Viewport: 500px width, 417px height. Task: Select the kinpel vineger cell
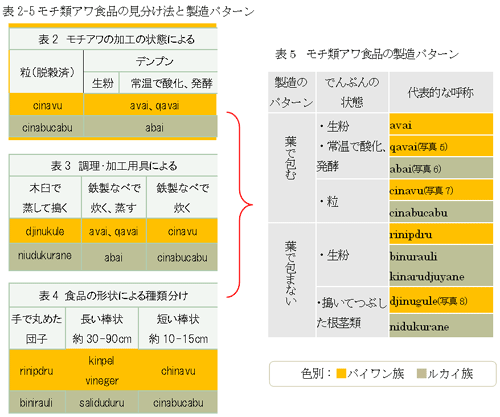click(x=102, y=370)
